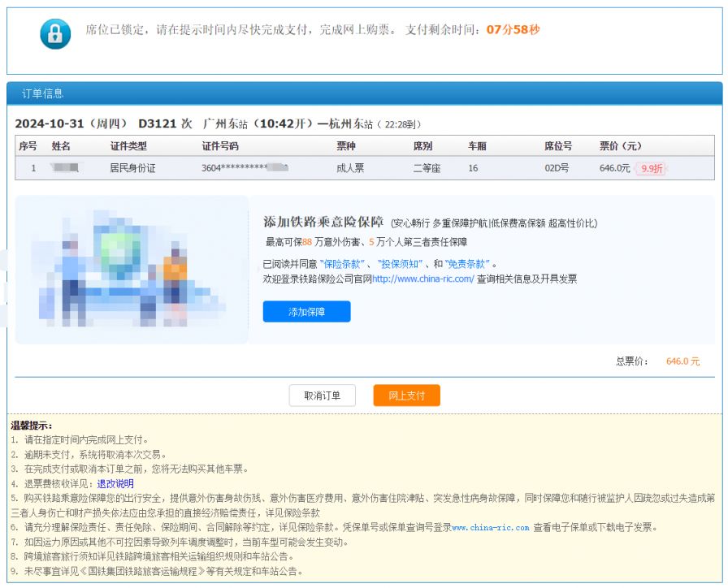Viewport: 728px width, 588px height.
Task: Click the 温馨提示 heading
Action: [32, 425]
